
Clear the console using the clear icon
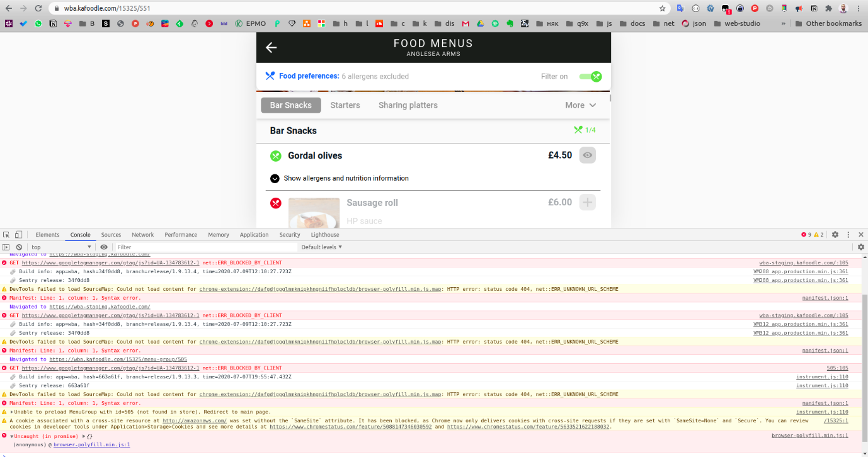[20, 247]
